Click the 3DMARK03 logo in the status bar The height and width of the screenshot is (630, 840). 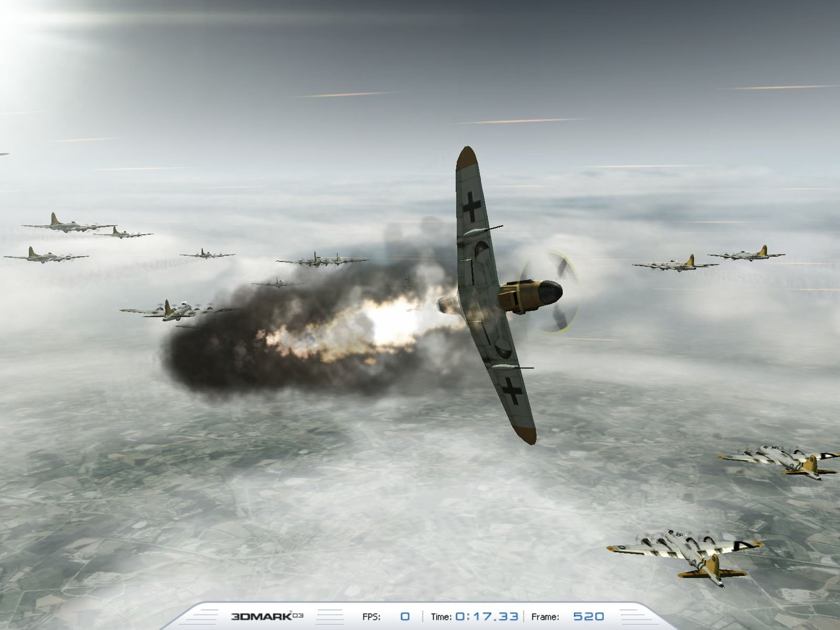coord(267,616)
